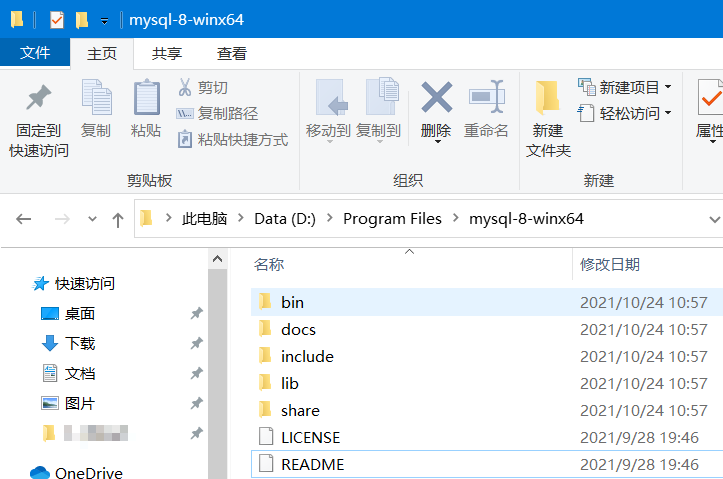This screenshot has width=723, height=479.
Task: Click the Cut (剪切) scissors icon
Action: tap(185, 87)
